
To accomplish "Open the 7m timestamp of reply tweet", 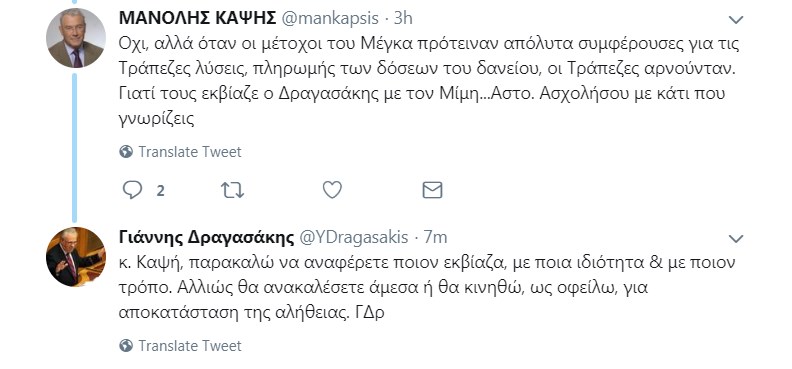I will (x=435, y=237).
